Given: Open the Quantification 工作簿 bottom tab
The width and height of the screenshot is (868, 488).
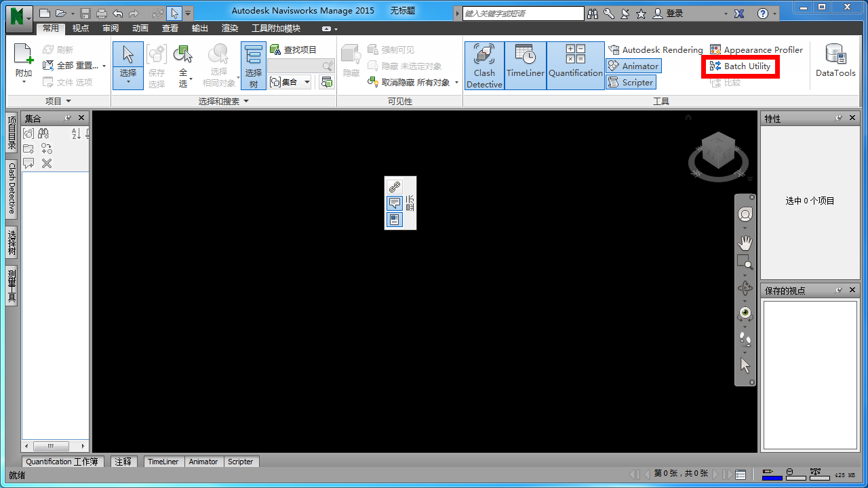Looking at the screenshot, I should tap(62, 462).
